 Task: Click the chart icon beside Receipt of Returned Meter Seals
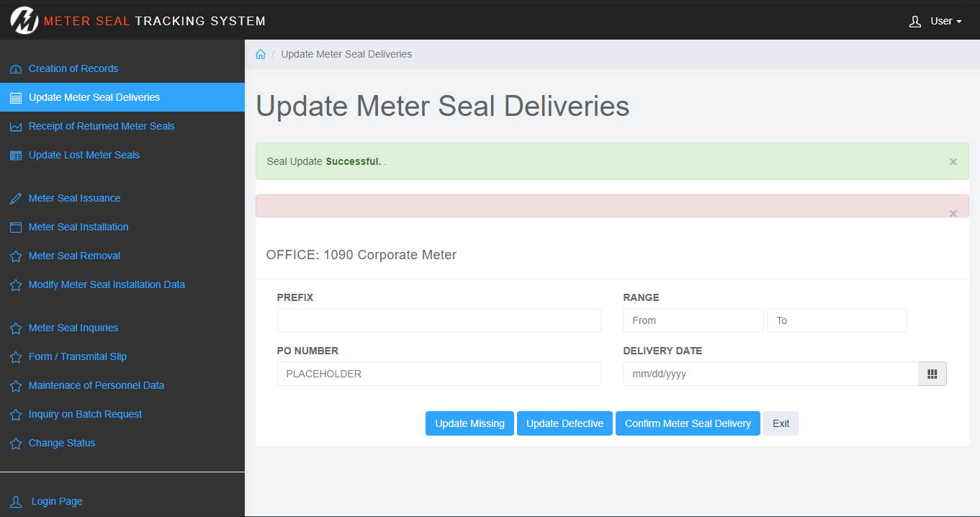click(x=16, y=127)
